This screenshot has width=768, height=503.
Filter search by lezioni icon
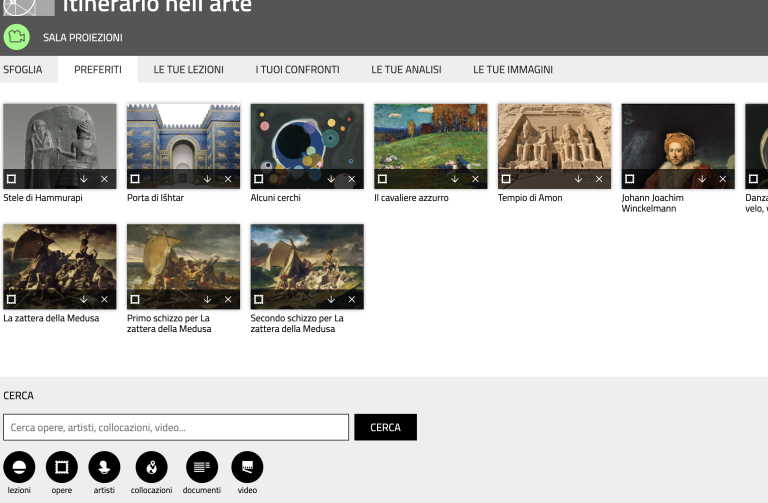pos(19,467)
